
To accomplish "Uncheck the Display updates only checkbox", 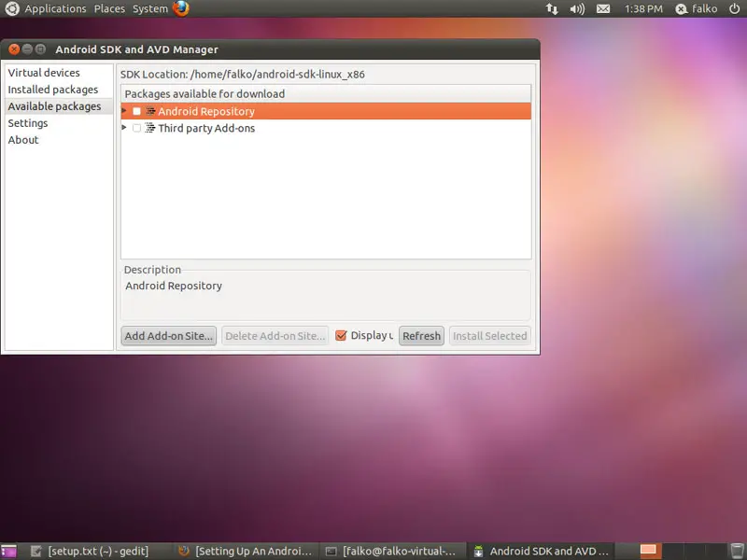I will click(x=341, y=335).
